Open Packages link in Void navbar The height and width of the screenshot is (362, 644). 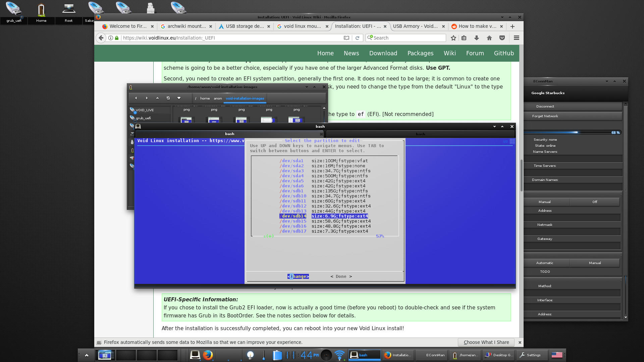[420, 53]
